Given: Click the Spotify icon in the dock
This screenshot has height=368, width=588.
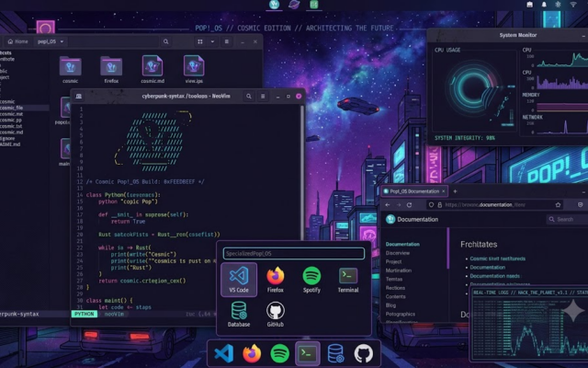Looking at the screenshot, I should tap(279, 353).
